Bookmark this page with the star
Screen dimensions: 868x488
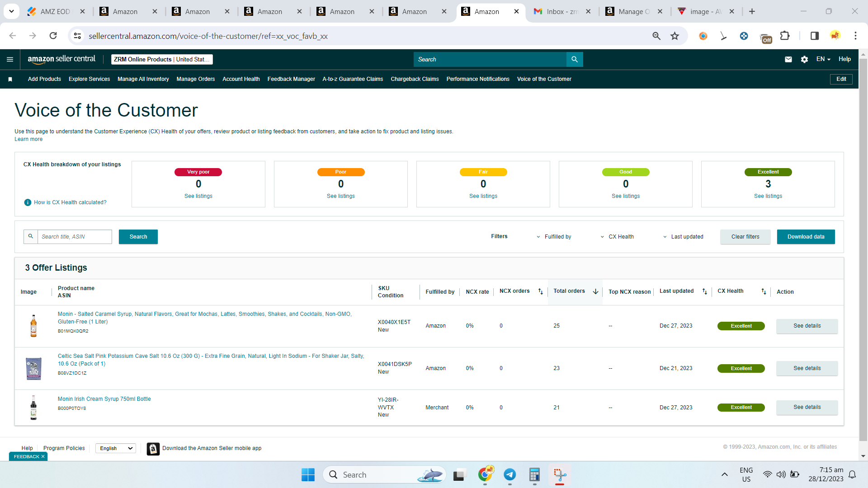[675, 36]
